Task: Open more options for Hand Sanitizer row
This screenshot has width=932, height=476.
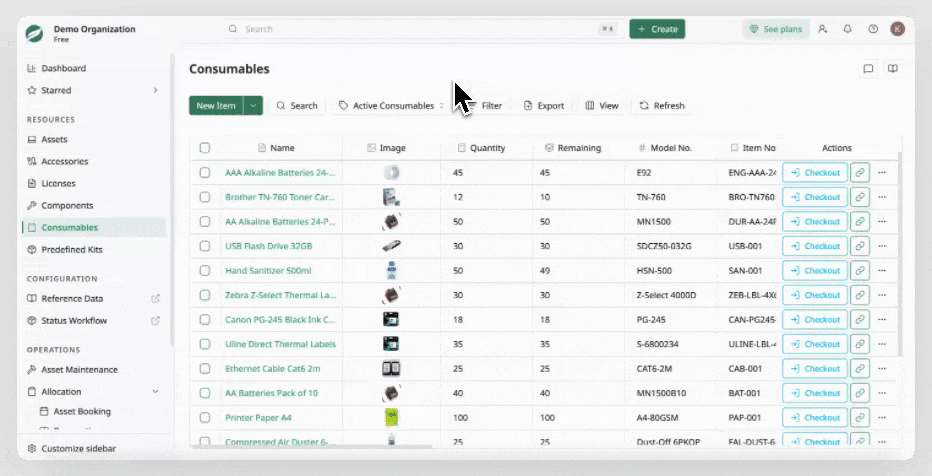Action: pos(882,270)
